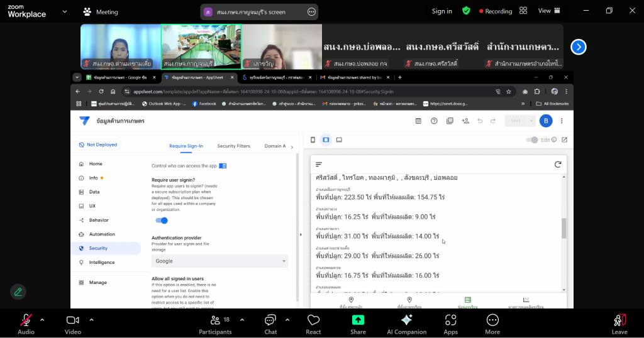This screenshot has width=644, height=338.
Task: Switch preview to mobile phone view
Action: coord(313,139)
